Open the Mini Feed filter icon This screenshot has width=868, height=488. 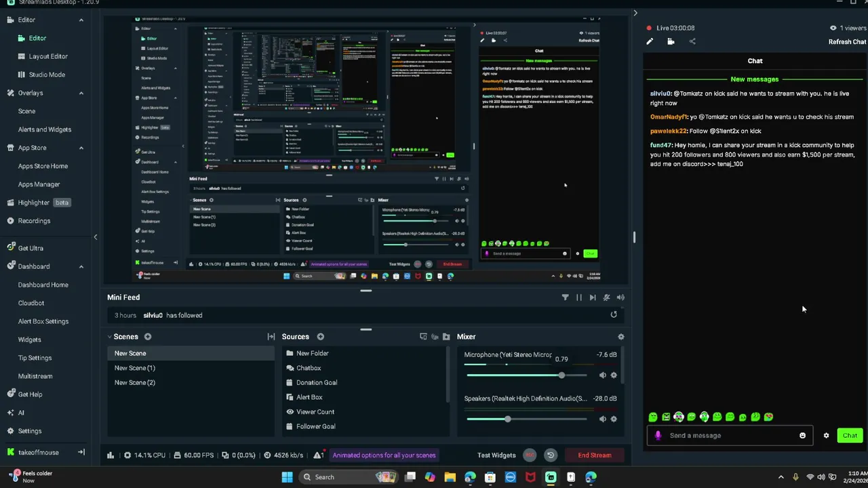pyautogui.click(x=565, y=297)
